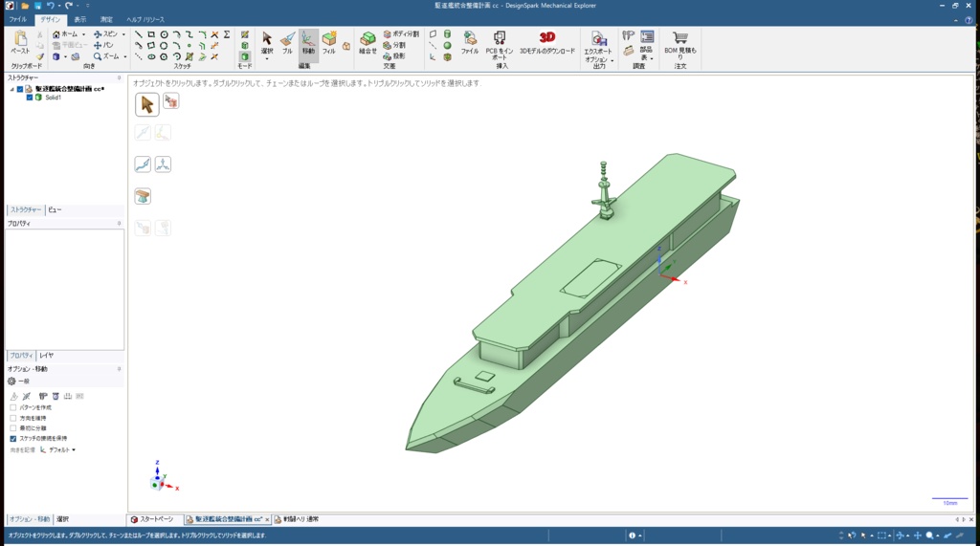Switch to the ビュー panel tab
980x546 pixels.
tap(55, 210)
